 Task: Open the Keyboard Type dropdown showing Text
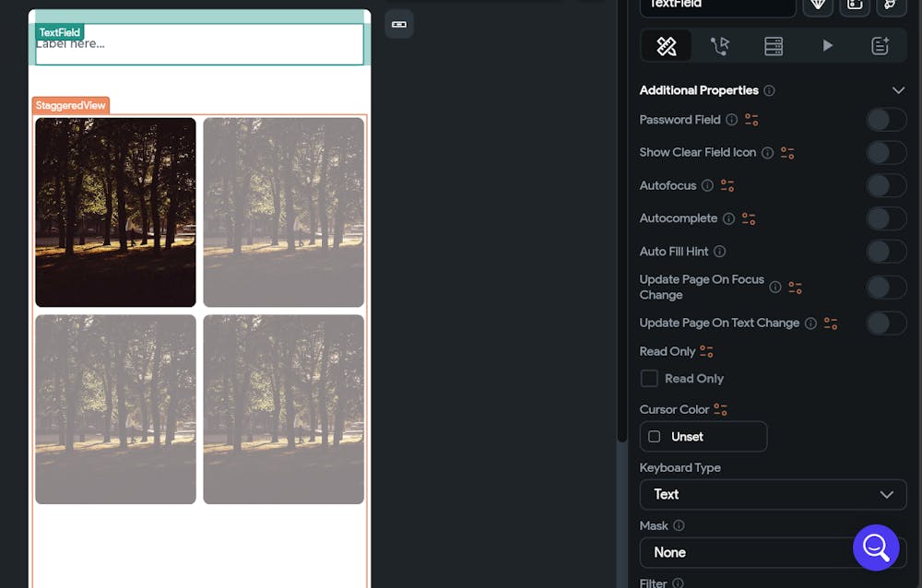pos(773,495)
